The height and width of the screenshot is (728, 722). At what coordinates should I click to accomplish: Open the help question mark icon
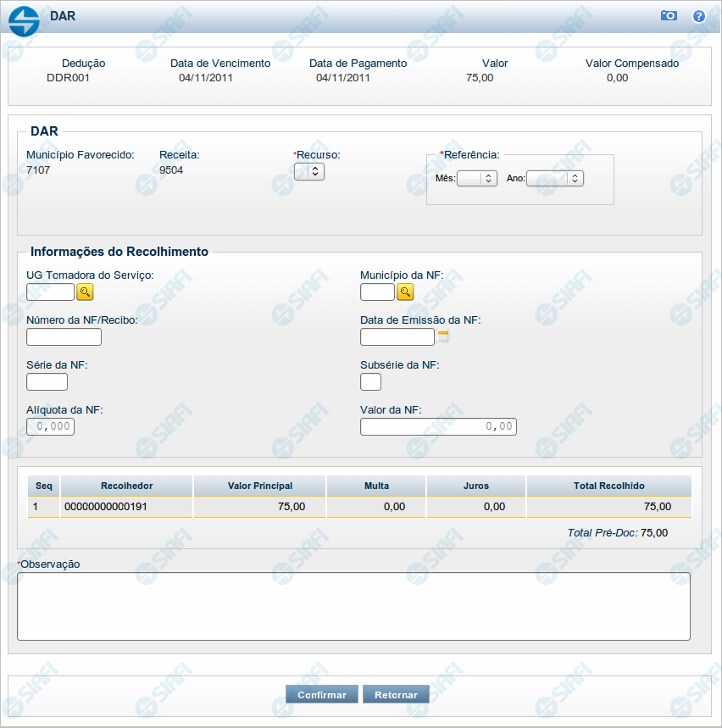click(699, 15)
